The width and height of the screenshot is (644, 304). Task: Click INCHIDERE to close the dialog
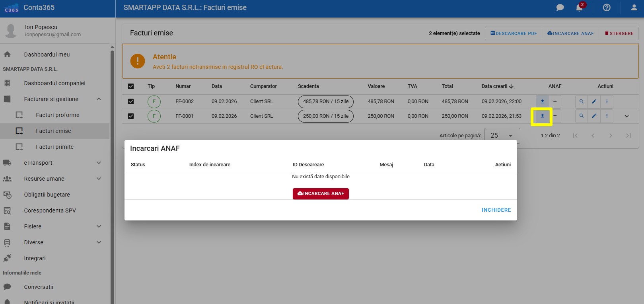pyautogui.click(x=496, y=210)
